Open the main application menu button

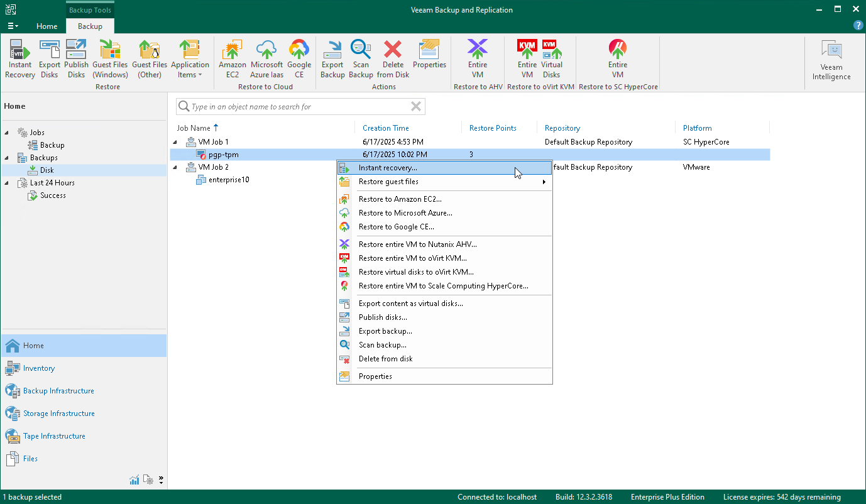13,26
